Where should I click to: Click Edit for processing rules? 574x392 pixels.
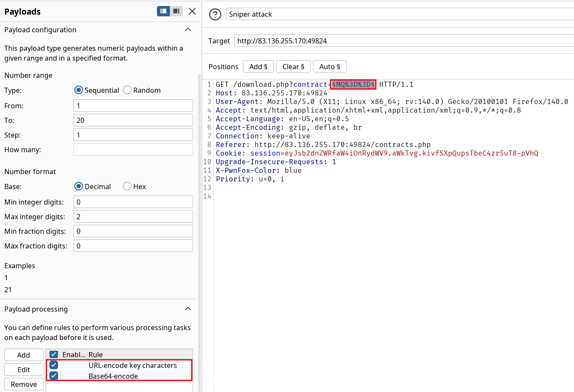pyautogui.click(x=24, y=370)
